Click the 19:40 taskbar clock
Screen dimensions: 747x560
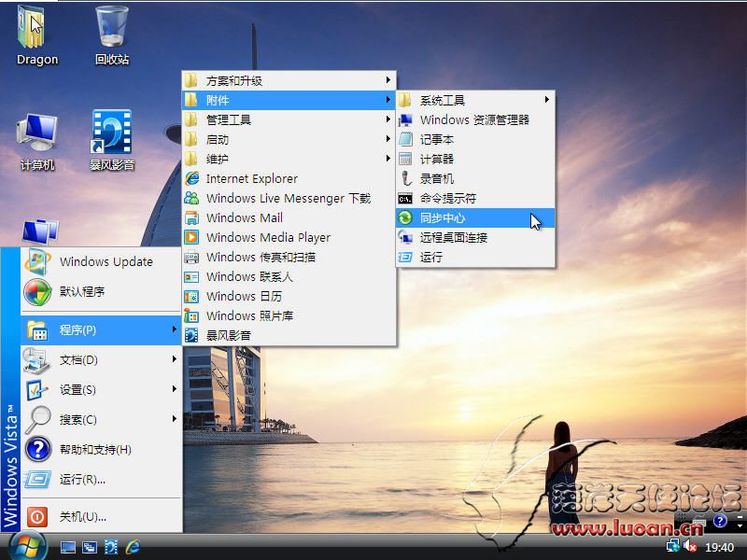[719, 548]
